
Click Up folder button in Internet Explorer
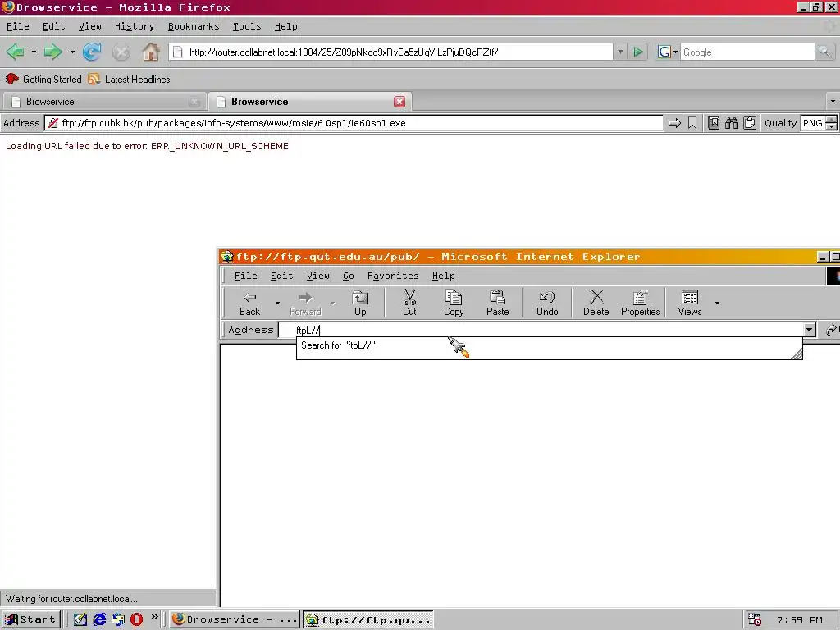[360, 304]
